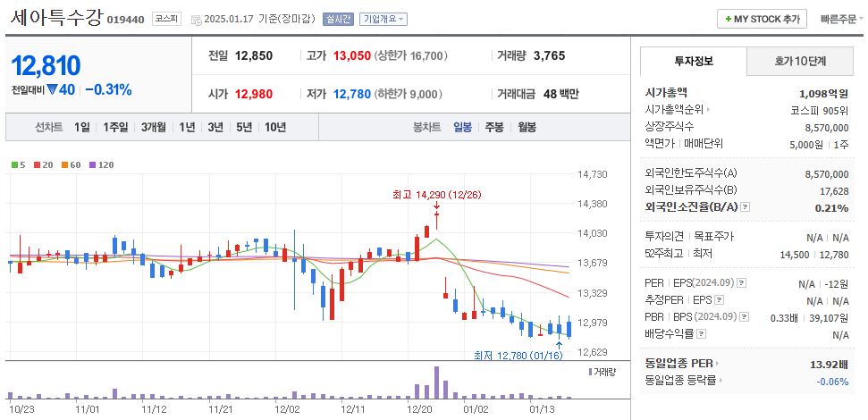Select the 월봉 candle chart
Image resolution: width=868 pixels, height=420 pixels.
tap(527, 127)
